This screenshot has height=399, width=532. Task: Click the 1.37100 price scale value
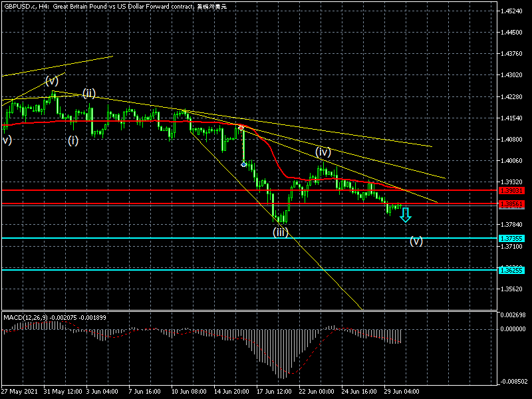click(511, 247)
